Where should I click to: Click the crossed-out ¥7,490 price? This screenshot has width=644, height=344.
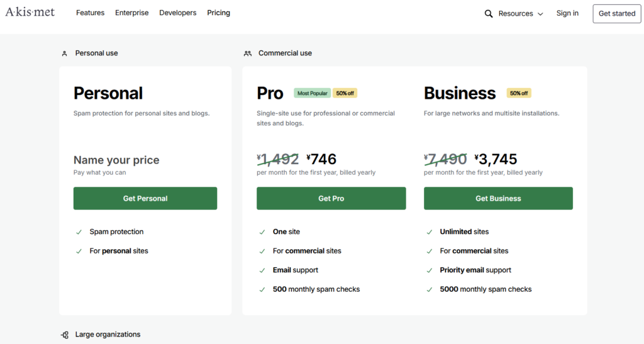click(x=446, y=159)
